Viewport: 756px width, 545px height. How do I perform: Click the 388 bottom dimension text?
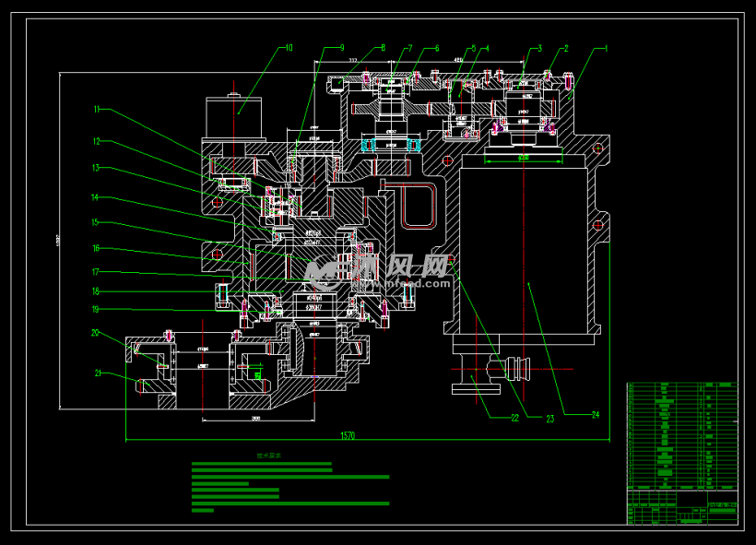pos(256,418)
